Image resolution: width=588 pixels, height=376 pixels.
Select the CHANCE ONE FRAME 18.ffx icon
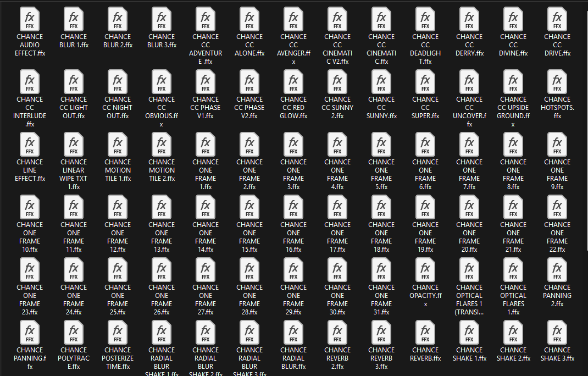pyautogui.click(x=381, y=207)
